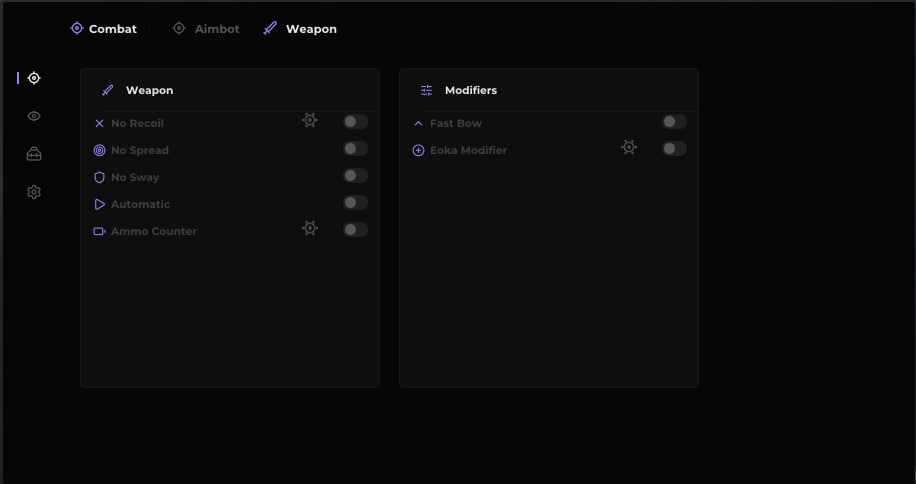The width and height of the screenshot is (916, 484).
Task: Click the battery icon beside Ammo Counter
Action: click(99, 231)
